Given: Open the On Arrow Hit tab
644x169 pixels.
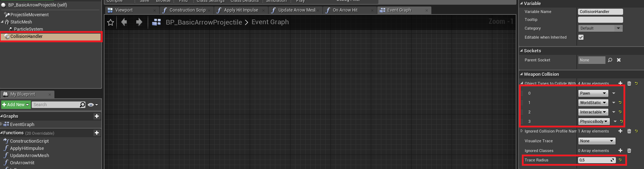Looking at the screenshot, I should tap(345, 10).
